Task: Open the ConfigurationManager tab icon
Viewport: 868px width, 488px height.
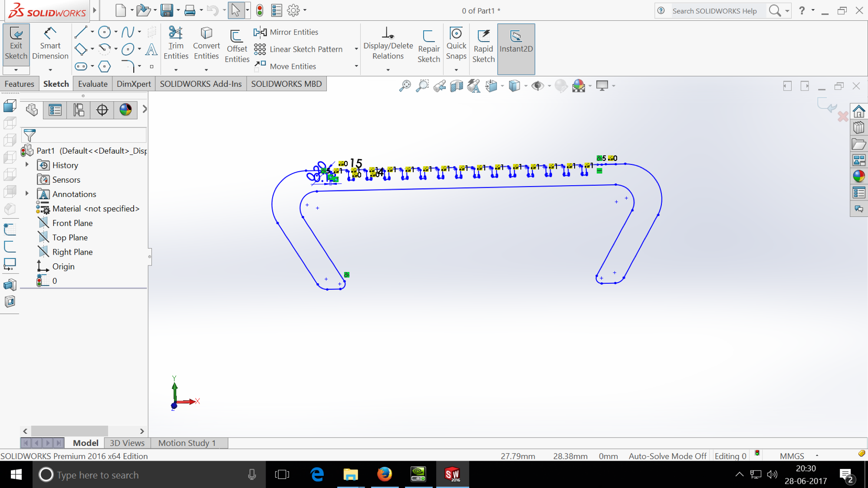Action: [79, 110]
